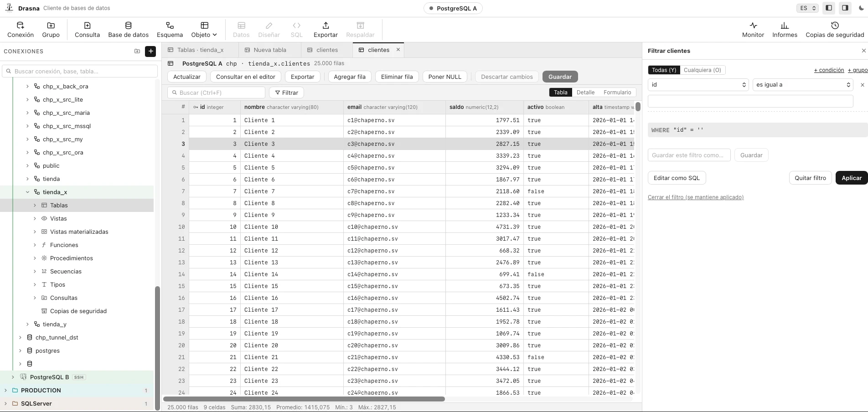Select the Todas (Y) filter mode

click(664, 70)
